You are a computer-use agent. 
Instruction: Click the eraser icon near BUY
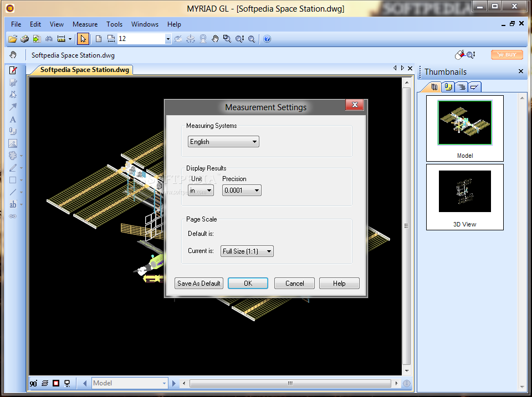[460, 55]
